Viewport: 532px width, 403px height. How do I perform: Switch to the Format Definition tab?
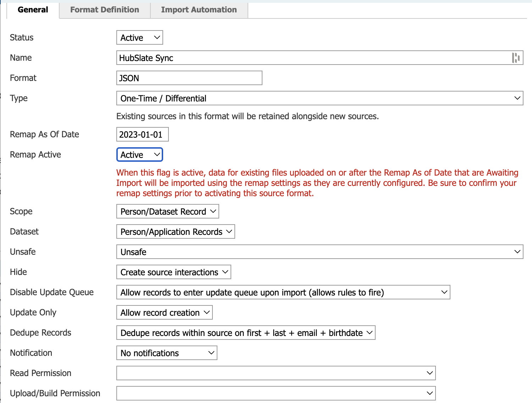(105, 10)
